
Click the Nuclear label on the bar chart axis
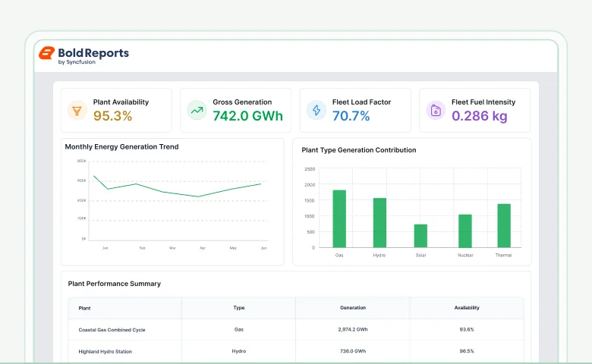(465, 256)
